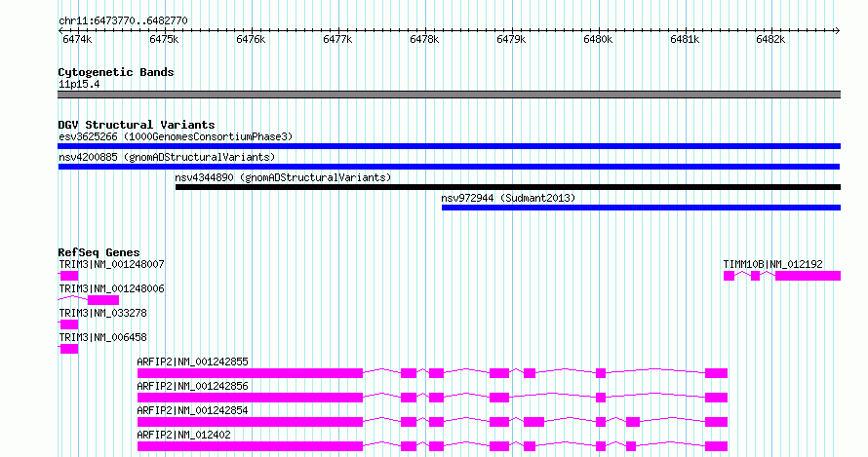Click the TRIM3|NM_033278 transcript label
The height and width of the screenshot is (457, 868).
[103, 313]
